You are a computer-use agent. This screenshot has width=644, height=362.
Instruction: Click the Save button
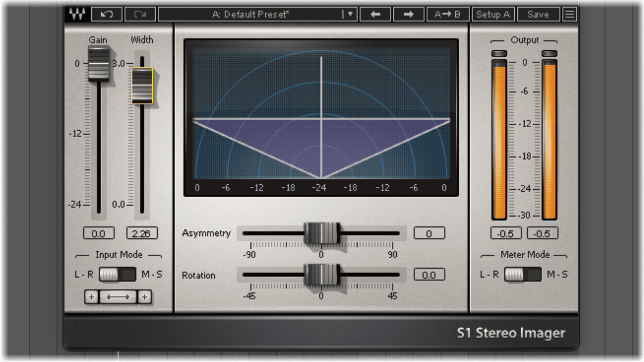tap(538, 14)
